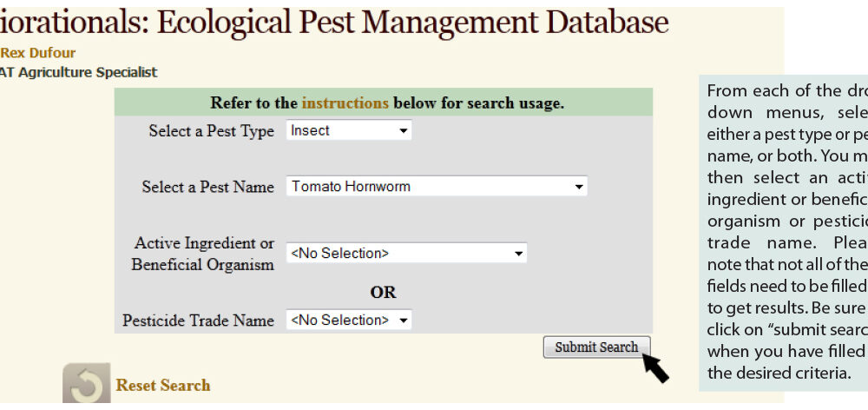Open the Pest Name dropdown showing Tomato Hornworm
This screenshot has width=868, height=410.
pyautogui.click(x=437, y=187)
